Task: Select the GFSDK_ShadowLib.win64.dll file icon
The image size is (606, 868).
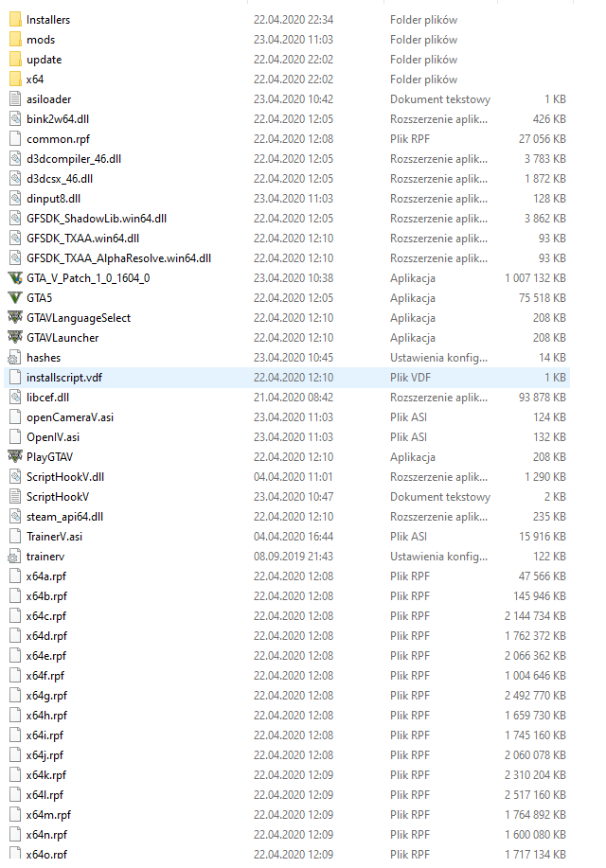Action: click(x=15, y=219)
